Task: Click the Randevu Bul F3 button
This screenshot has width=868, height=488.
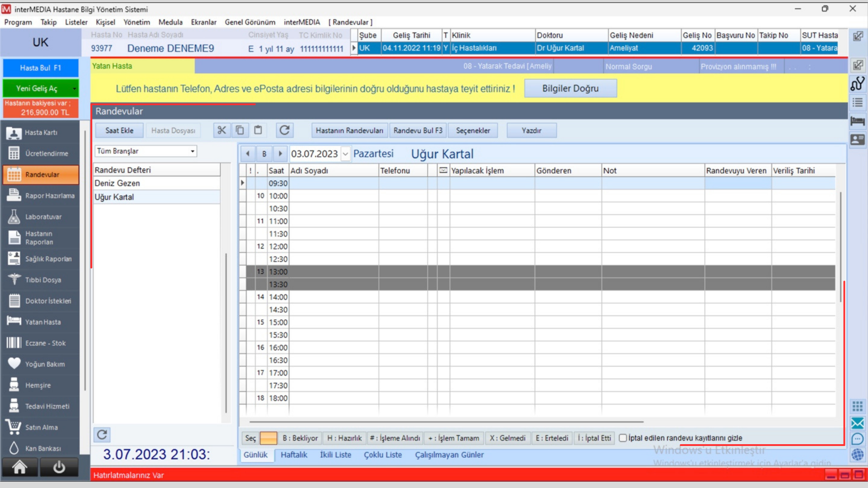Action: (x=417, y=130)
